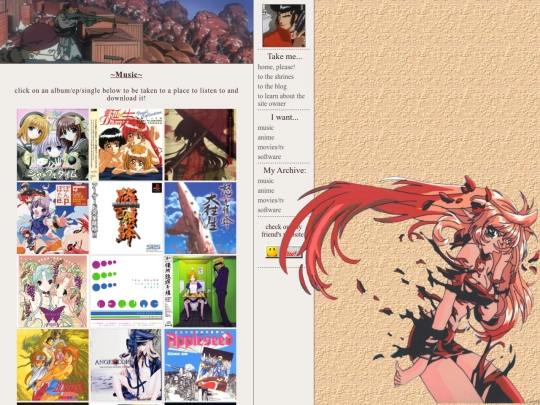Go to 'home, please!' link

[276, 67]
